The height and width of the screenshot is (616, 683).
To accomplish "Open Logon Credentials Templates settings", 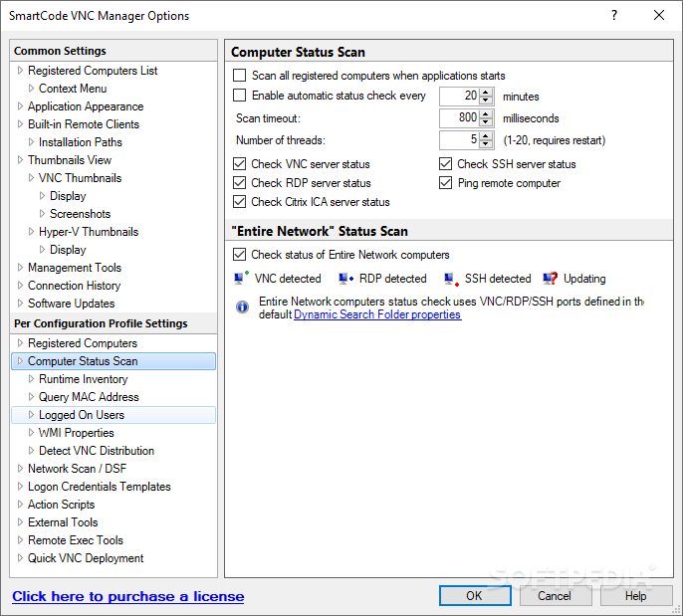I will pos(100,487).
